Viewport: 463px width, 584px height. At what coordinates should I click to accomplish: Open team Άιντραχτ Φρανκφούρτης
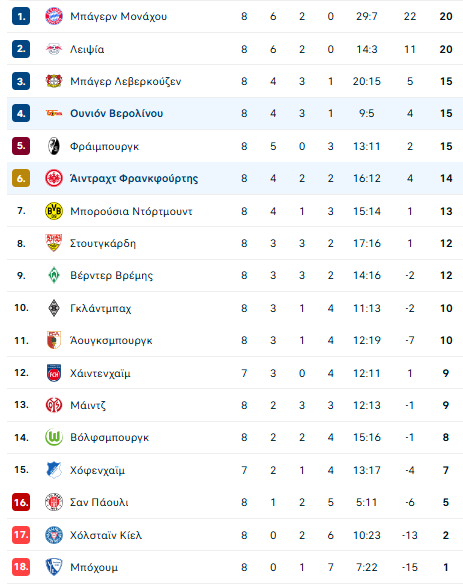point(134,178)
